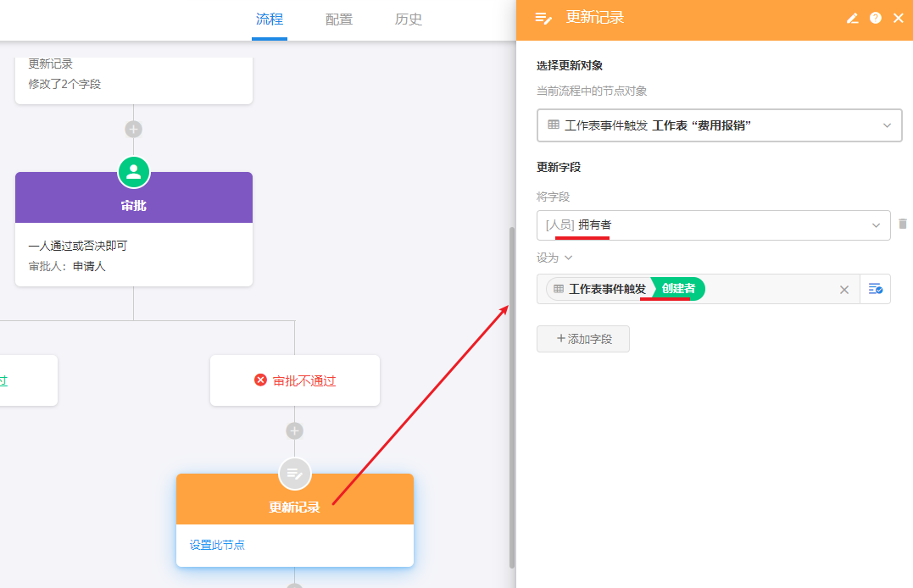Switch to the 配置 tab
Image resolution: width=913 pixels, height=588 pixels.
(339, 19)
